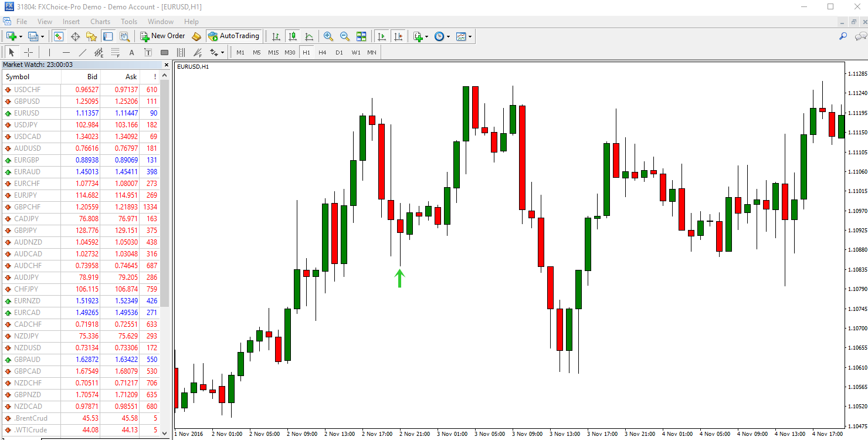Viewport: 868px width, 440px height.
Task: Open the chat bubbles icon
Action: tap(860, 36)
